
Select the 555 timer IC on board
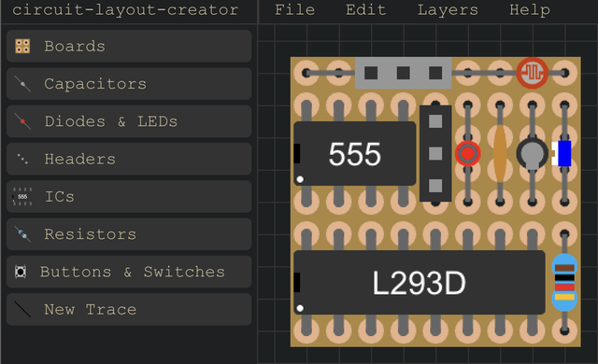tap(355, 153)
